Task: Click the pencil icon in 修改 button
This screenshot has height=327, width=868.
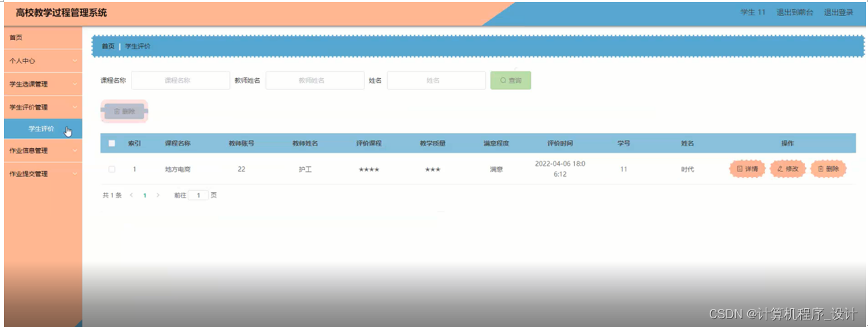Action: (x=781, y=170)
